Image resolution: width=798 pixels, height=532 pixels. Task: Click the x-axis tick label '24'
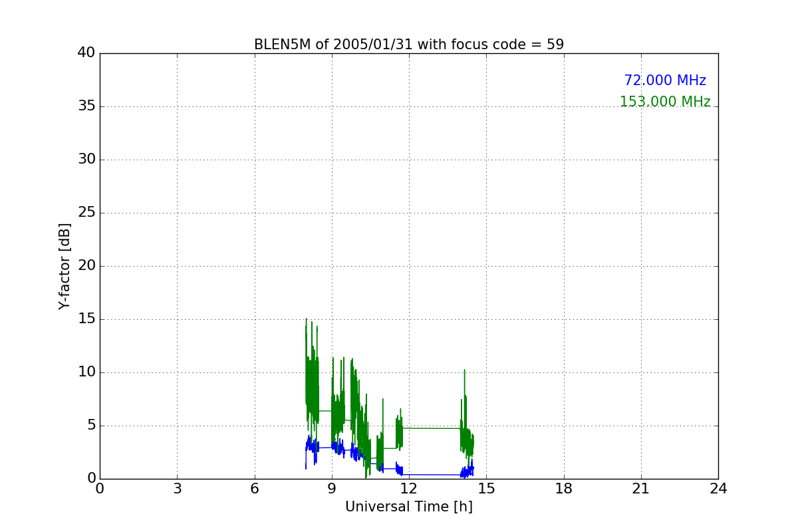coord(718,489)
